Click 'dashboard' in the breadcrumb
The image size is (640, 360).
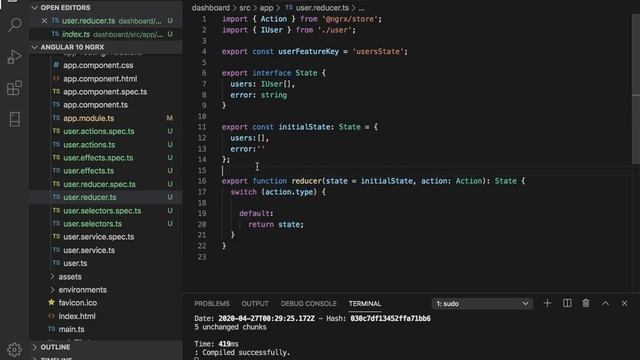coord(211,8)
